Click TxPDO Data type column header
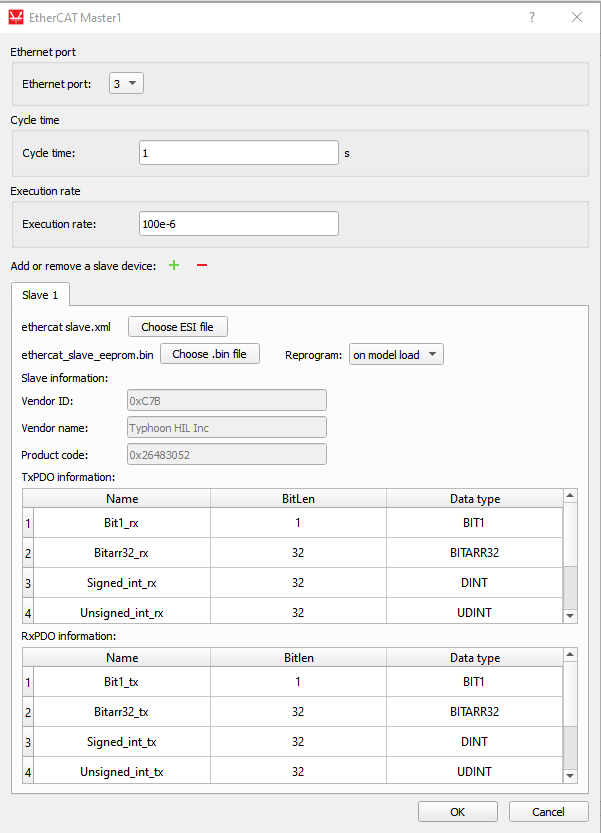The width and height of the screenshot is (601, 833). point(475,498)
